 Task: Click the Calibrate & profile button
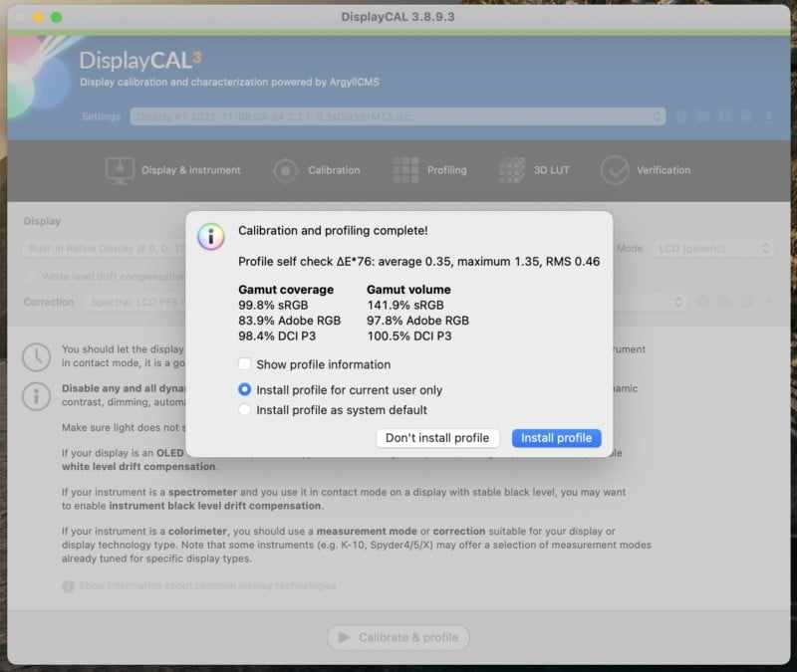click(x=398, y=637)
